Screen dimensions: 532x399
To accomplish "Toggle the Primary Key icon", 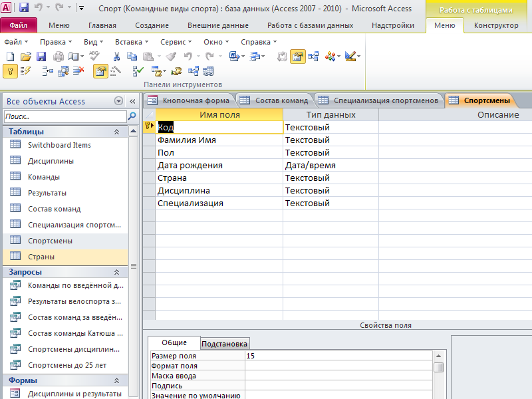I will (x=10, y=71).
